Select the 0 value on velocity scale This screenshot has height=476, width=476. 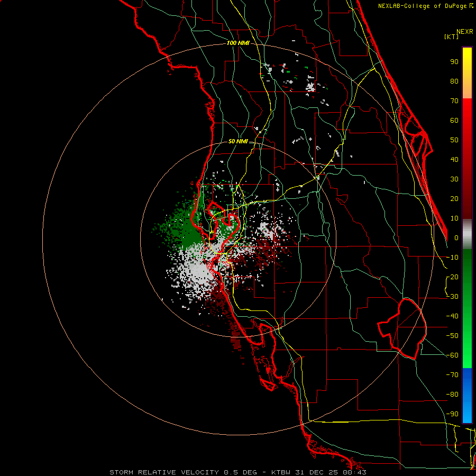(x=456, y=238)
